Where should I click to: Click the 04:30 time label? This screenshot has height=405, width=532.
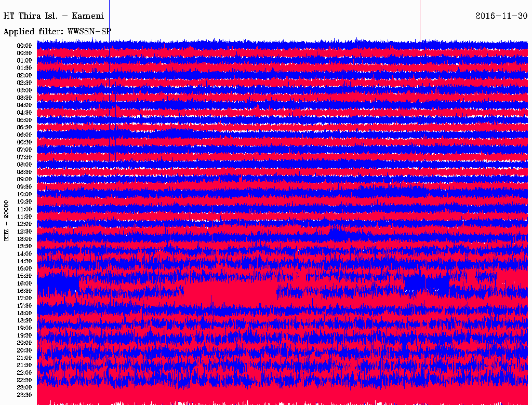click(x=24, y=113)
